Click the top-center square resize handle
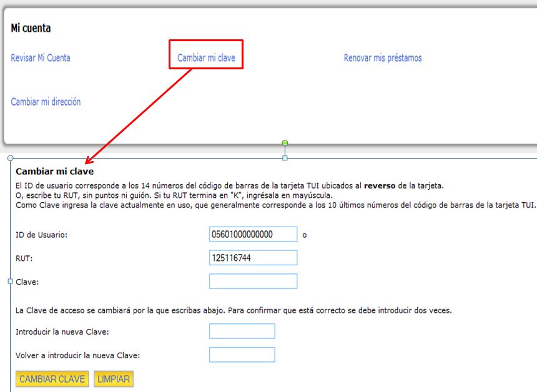Viewport: 537px width, 392px height. pyautogui.click(x=285, y=159)
